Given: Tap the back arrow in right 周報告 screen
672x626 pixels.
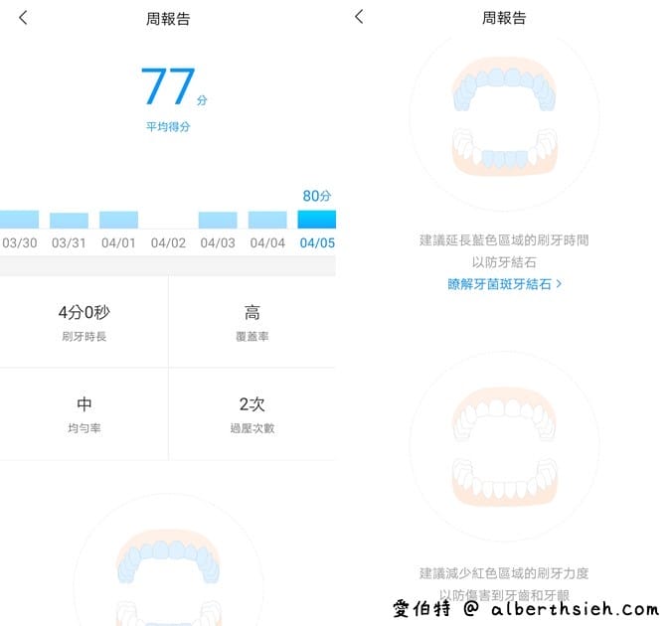Looking at the screenshot, I should [359, 17].
